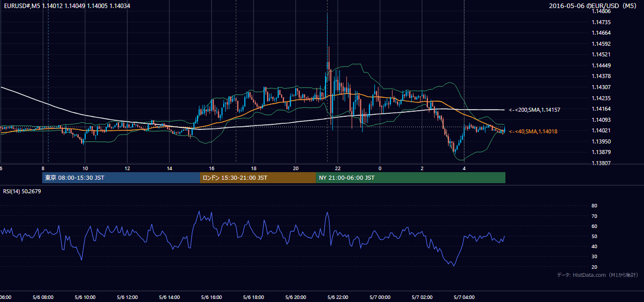Image resolution: width=644 pixels, height=302 pixels.
Task: Click hour 20 on the price chart time axis
Action: 296,168
